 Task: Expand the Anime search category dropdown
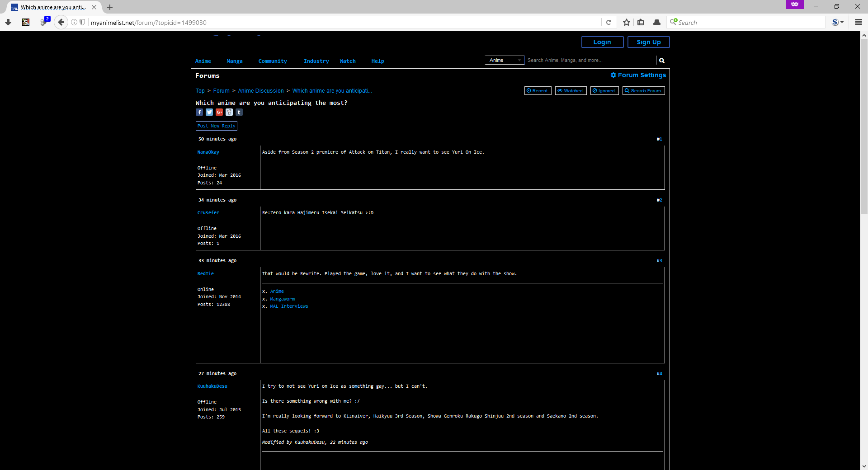[504, 60]
